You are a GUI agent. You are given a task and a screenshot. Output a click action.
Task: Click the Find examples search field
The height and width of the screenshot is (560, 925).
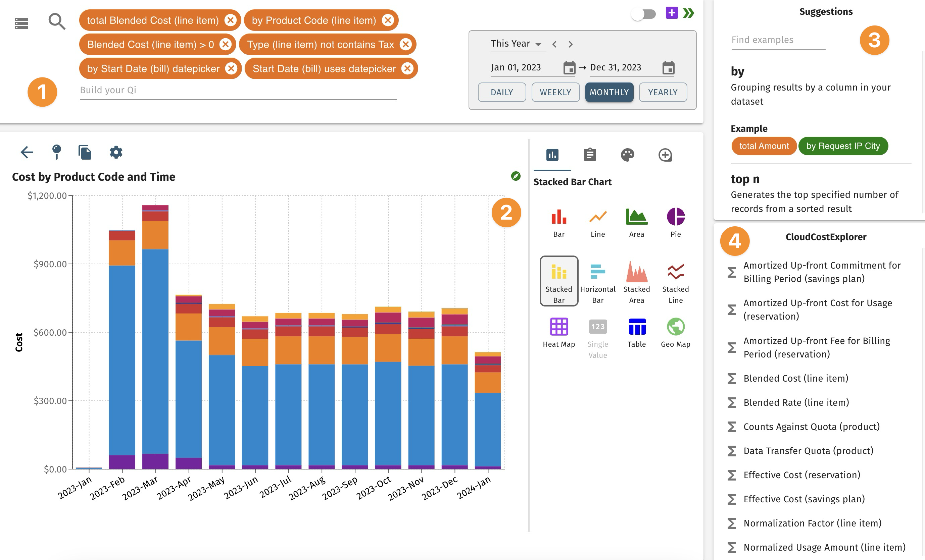pyautogui.click(x=778, y=40)
